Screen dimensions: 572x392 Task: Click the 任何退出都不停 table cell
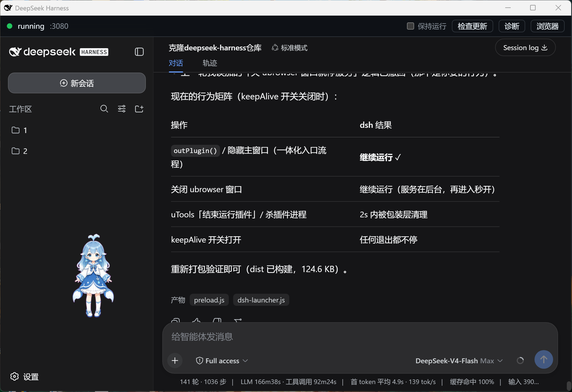(x=388, y=240)
